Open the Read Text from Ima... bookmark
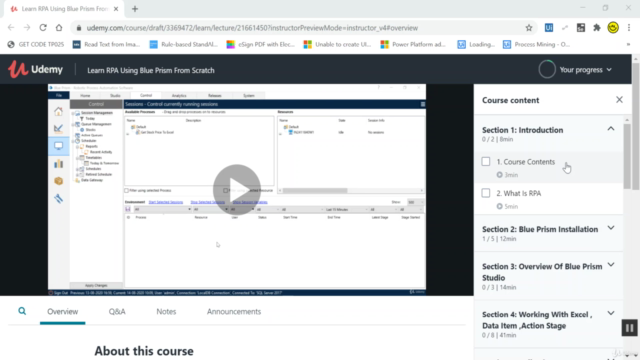 pyautogui.click(x=106, y=44)
